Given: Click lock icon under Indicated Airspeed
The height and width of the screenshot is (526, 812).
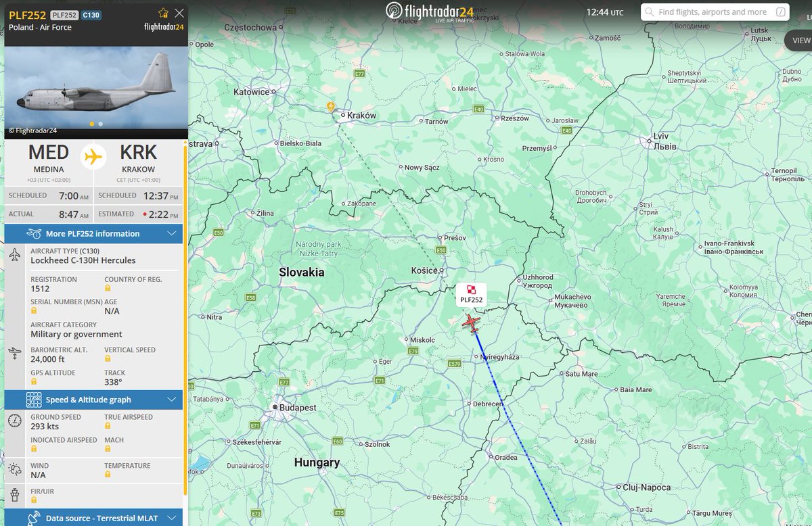Looking at the screenshot, I should coord(34,449).
